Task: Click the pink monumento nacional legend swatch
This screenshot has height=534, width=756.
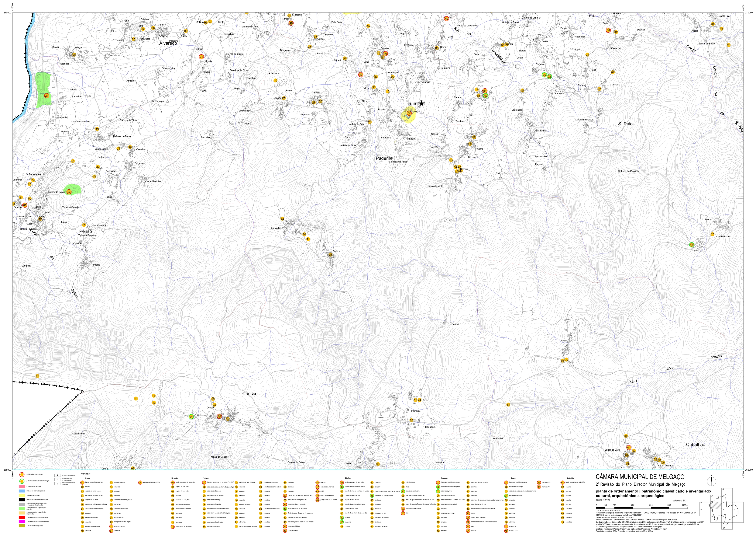Action: point(22,487)
